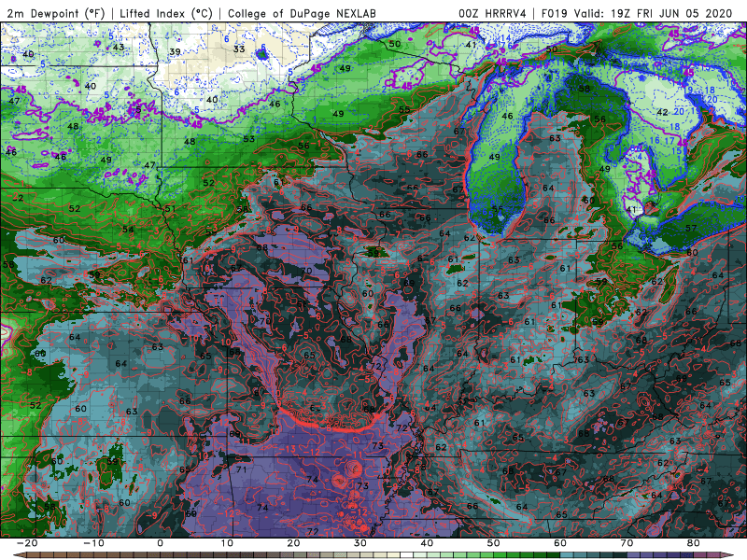Click the -10 tick label on colorbar
Screen dimensions: 747x560
point(93,543)
